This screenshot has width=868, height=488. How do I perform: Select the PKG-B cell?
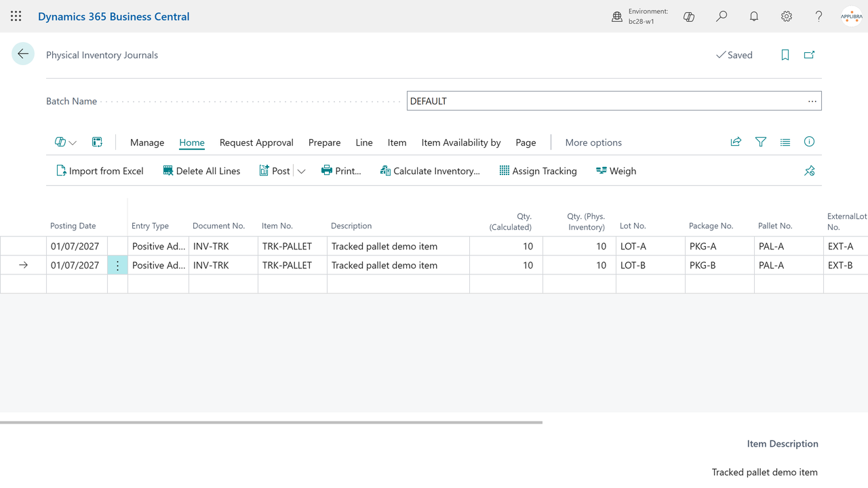click(x=720, y=265)
